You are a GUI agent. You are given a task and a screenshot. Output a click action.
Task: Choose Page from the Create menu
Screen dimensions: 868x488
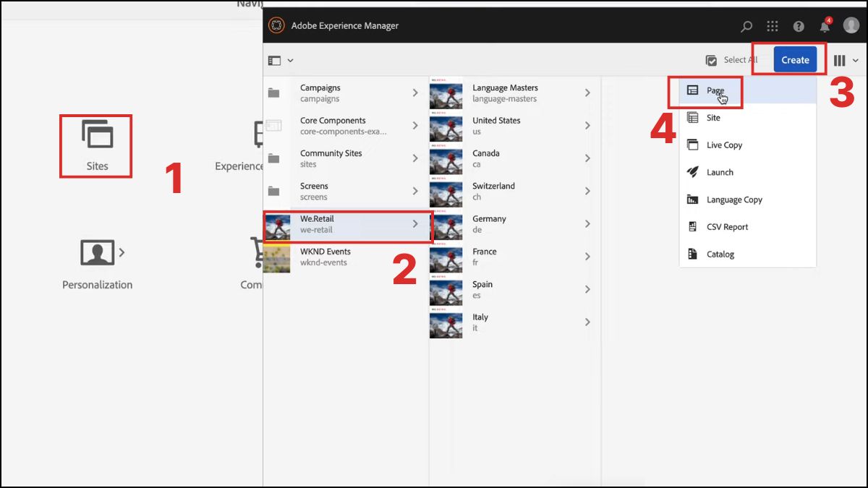[x=748, y=90]
